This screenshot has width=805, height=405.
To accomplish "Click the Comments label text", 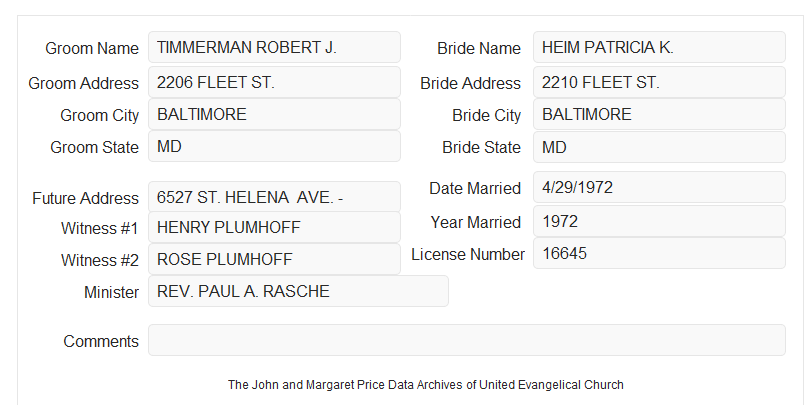I will coord(101,341).
